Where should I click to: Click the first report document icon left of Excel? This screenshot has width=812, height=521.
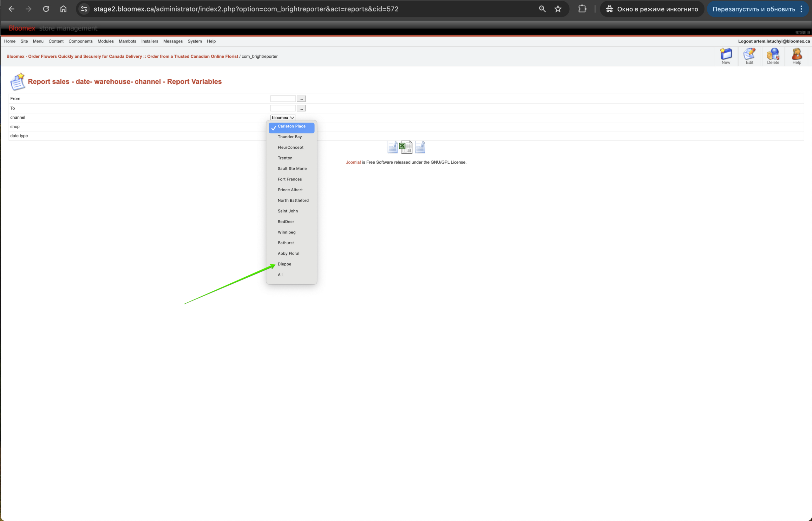point(392,147)
